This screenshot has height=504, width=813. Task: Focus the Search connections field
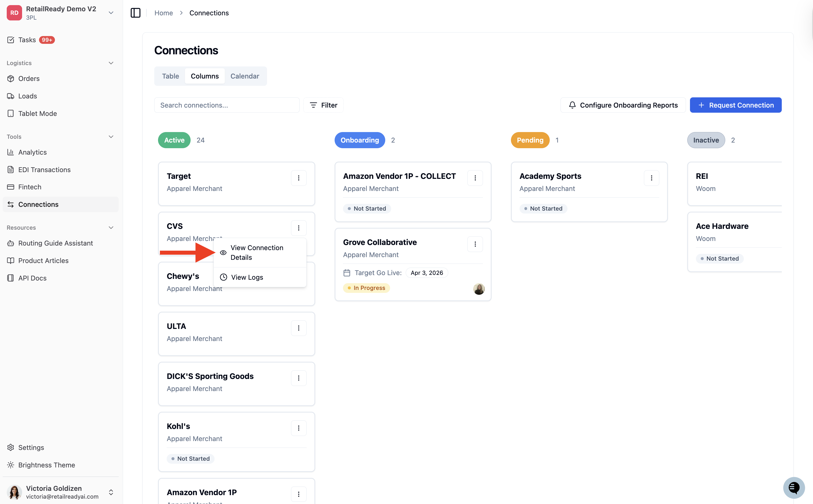click(226, 105)
